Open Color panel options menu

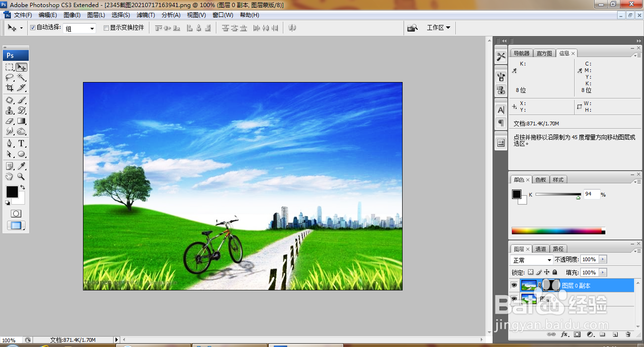pos(637,182)
